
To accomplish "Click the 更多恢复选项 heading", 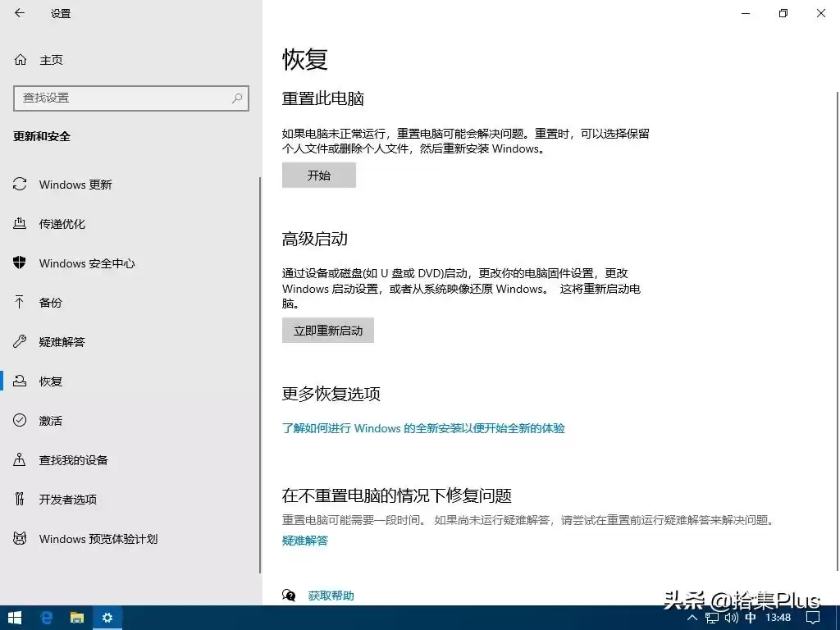I will (x=331, y=394).
